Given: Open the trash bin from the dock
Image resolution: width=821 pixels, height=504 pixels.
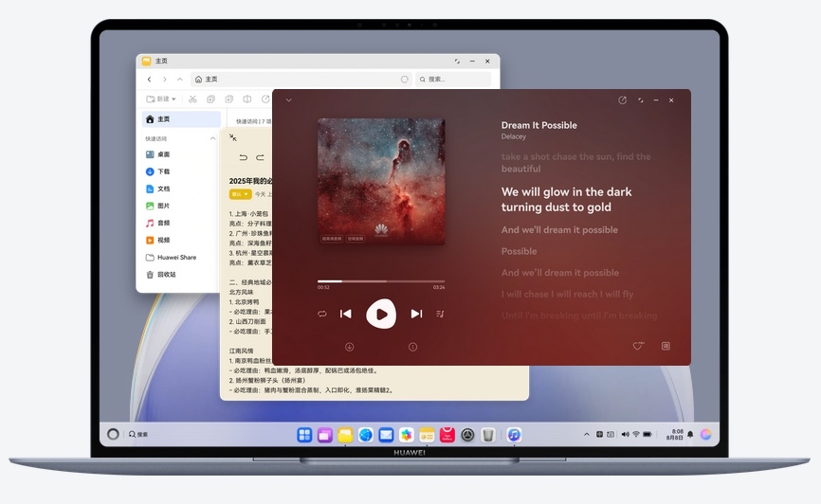Looking at the screenshot, I should (x=488, y=435).
